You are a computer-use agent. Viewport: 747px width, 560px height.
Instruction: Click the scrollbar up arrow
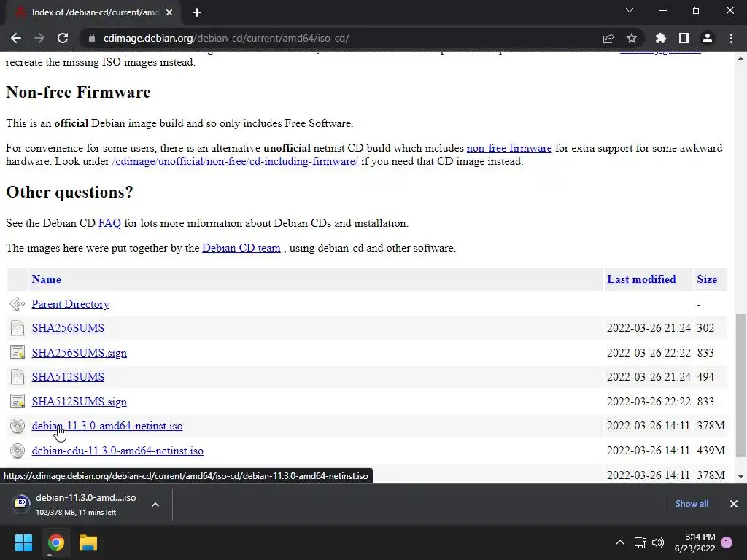click(740, 58)
